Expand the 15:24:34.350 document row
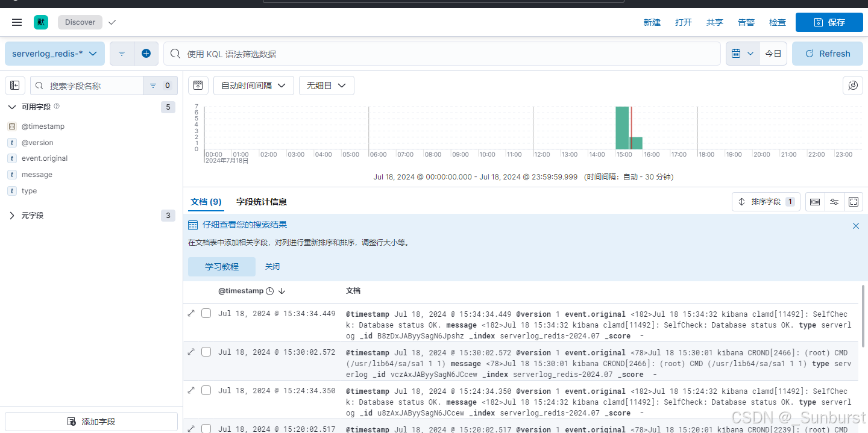The height and width of the screenshot is (433, 868). 191,390
